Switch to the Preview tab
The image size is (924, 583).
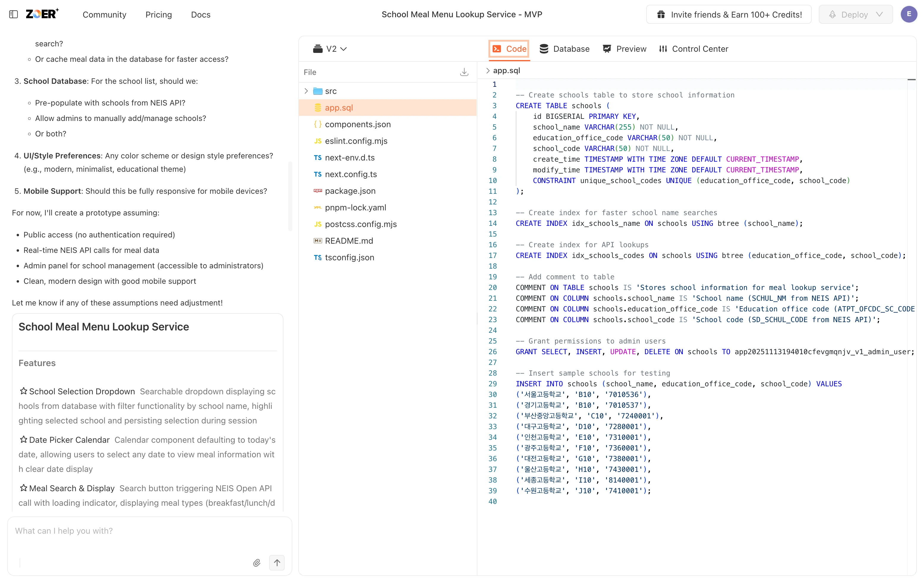[x=625, y=49]
